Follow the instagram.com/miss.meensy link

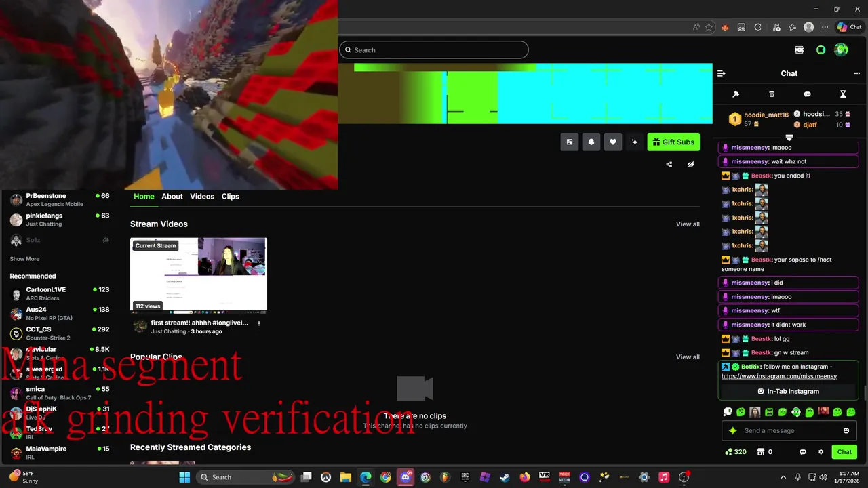(x=778, y=376)
